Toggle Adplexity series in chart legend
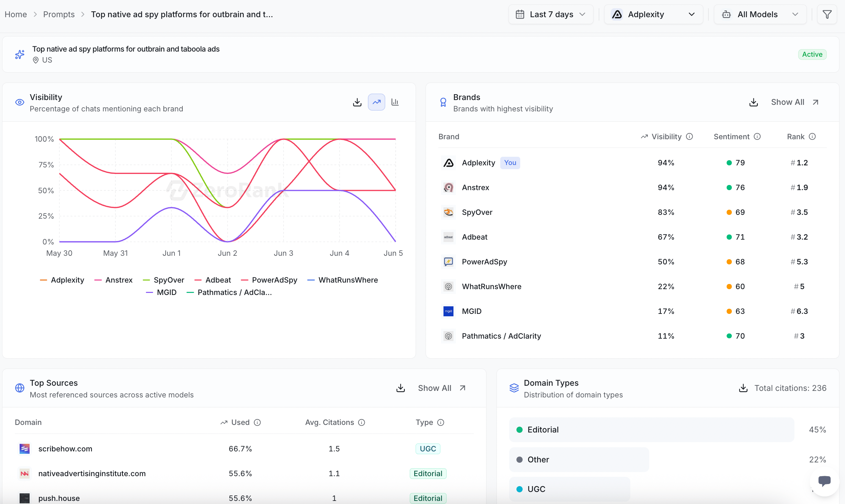This screenshot has height=504, width=845. coord(62,280)
